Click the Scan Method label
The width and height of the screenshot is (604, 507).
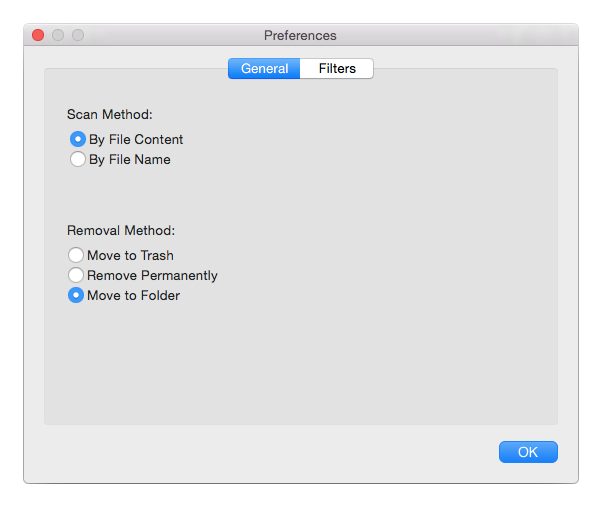click(110, 114)
